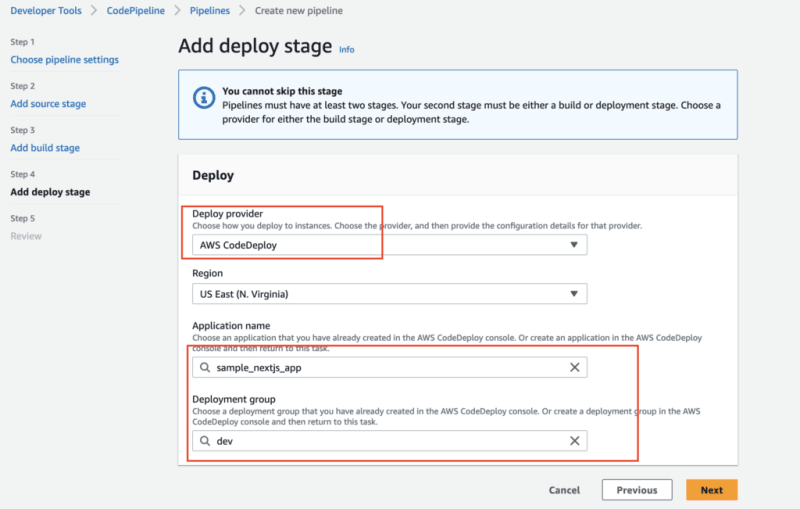
Task: Clear the sample_nextjs_app application name field
Action: pos(574,367)
